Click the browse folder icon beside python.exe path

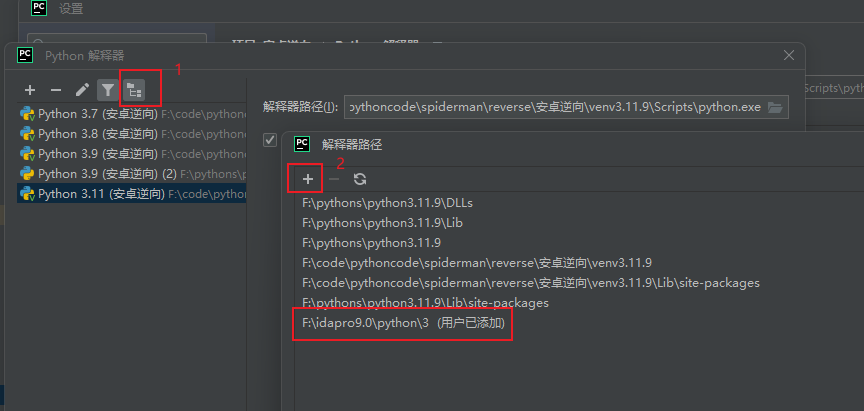pos(776,107)
